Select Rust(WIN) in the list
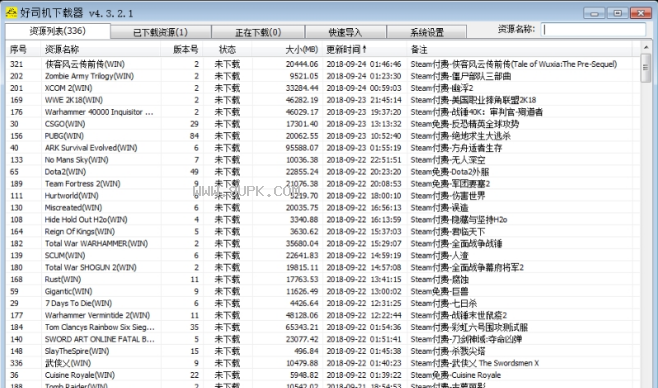 (x=323, y=279)
